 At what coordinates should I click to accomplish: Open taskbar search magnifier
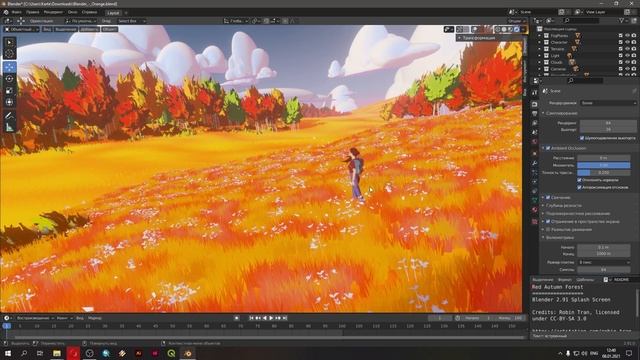pos(24,353)
